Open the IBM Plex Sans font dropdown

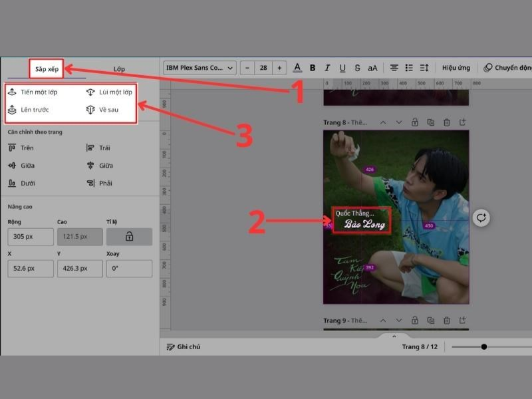coord(200,68)
